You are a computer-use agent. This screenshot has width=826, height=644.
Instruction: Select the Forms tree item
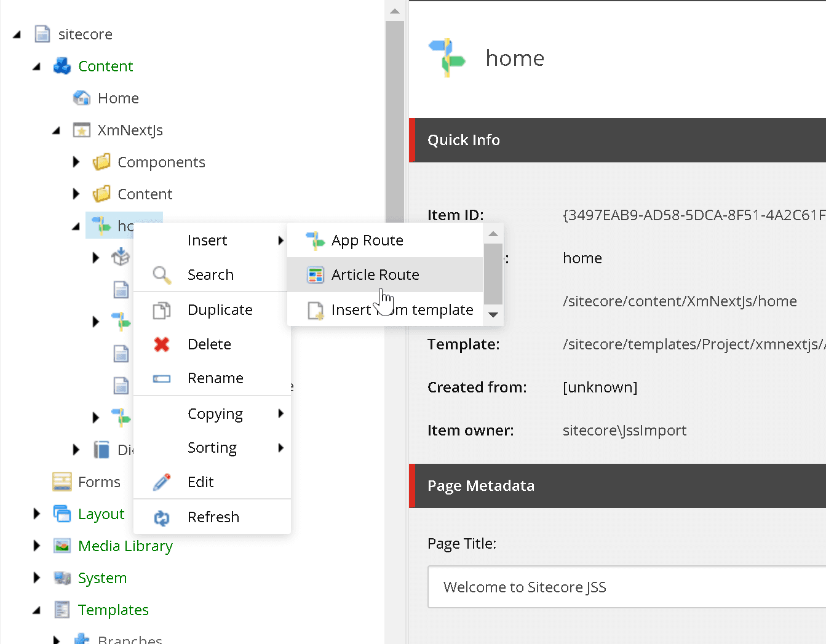click(99, 482)
